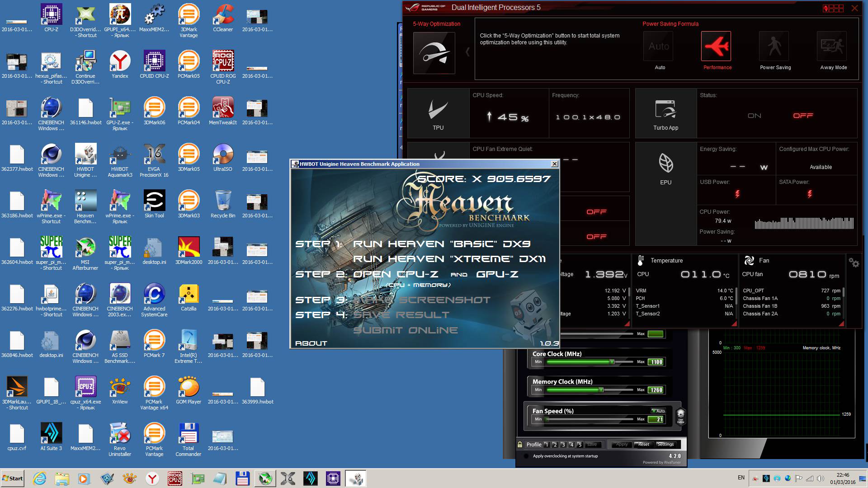This screenshot has width=868, height=488.
Task: Click Memory Clock slider handle
Action: [601, 390]
